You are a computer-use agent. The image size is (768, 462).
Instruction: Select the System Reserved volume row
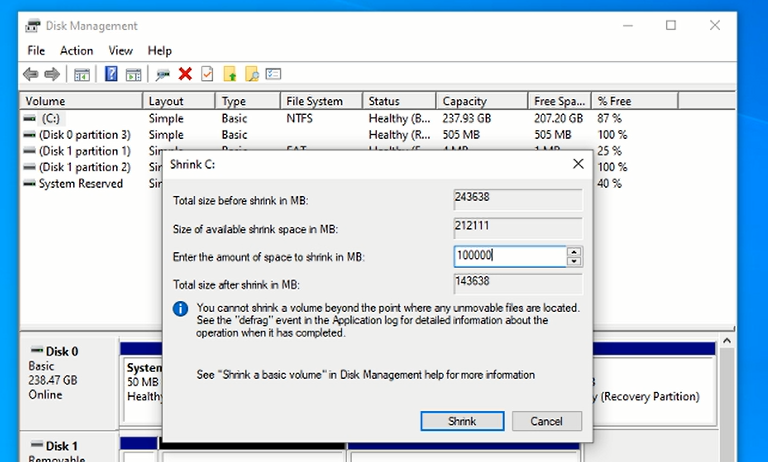80,184
